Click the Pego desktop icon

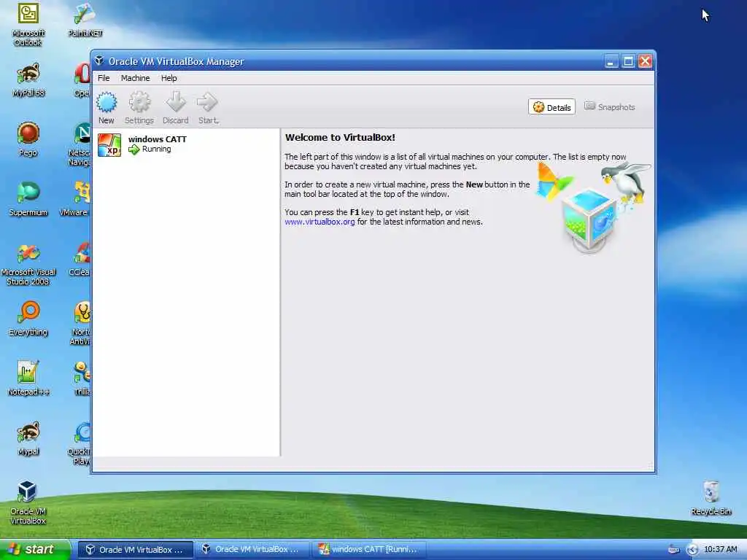(28, 133)
